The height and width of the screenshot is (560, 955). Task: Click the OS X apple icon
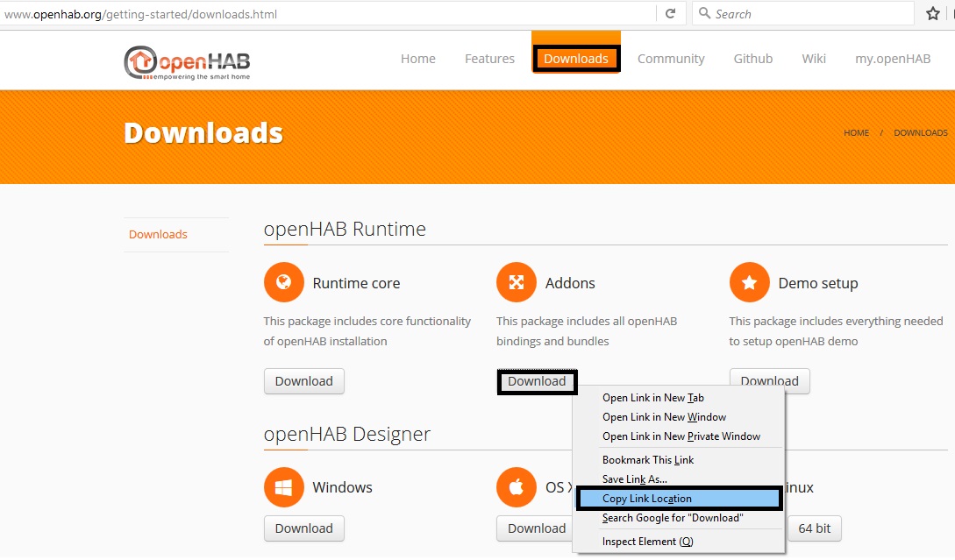[517, 487]
